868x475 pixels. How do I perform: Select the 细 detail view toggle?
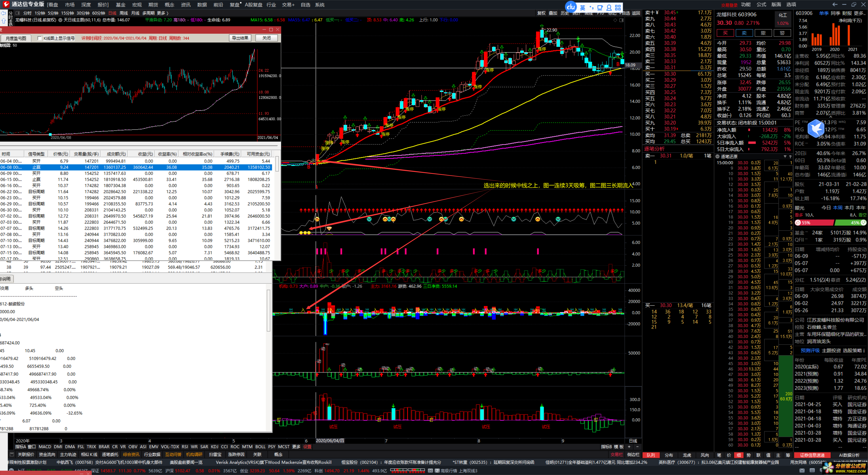point(739,455)
